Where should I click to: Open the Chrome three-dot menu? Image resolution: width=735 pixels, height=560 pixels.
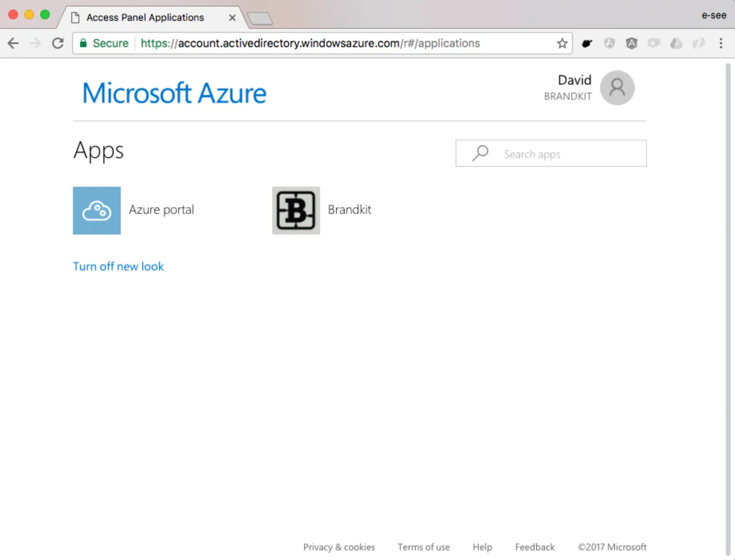[721, 43]
